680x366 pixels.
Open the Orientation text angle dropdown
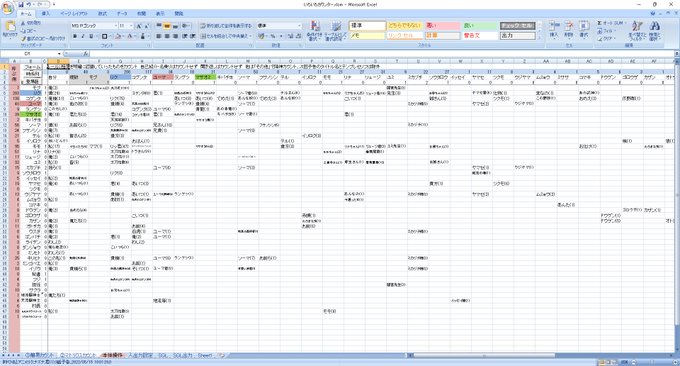(186, 26)
